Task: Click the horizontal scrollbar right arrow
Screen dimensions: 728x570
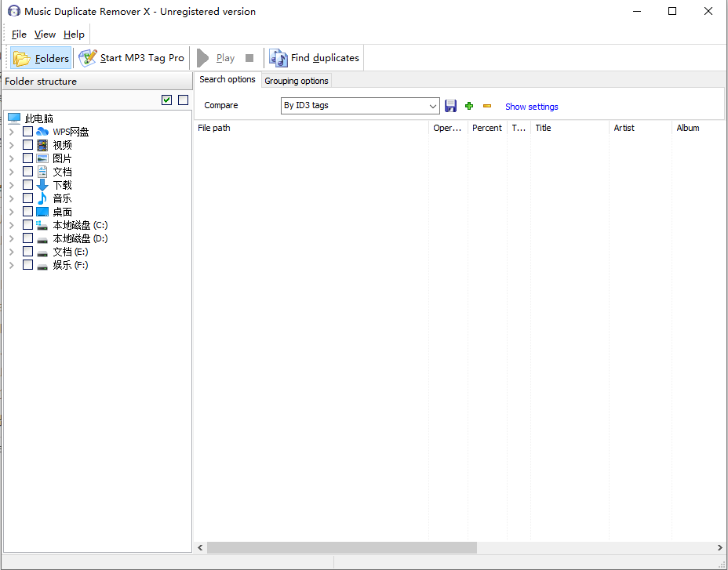Action: pos(720,547)
